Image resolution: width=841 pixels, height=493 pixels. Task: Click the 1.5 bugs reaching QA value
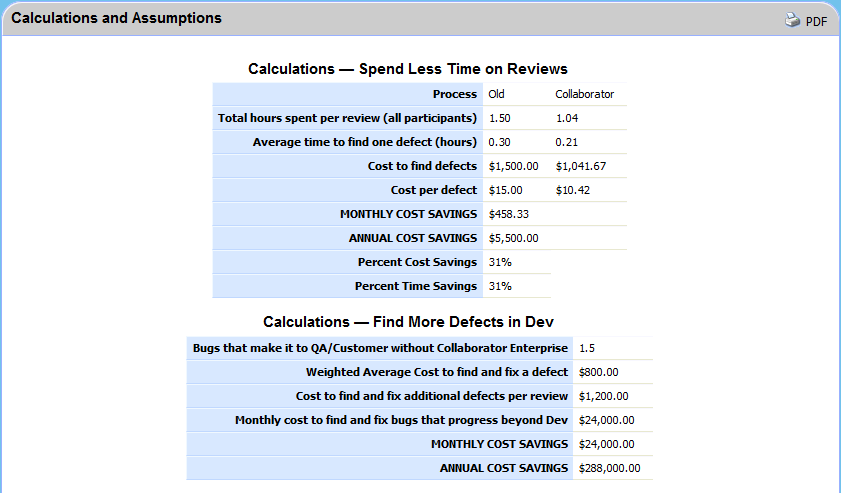tap(587, 348)
